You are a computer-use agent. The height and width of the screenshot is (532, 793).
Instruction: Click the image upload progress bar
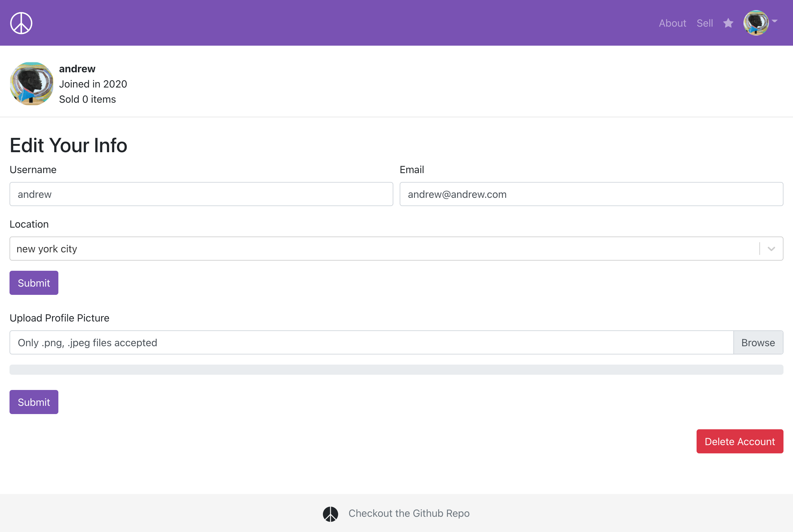pos(396,369)
